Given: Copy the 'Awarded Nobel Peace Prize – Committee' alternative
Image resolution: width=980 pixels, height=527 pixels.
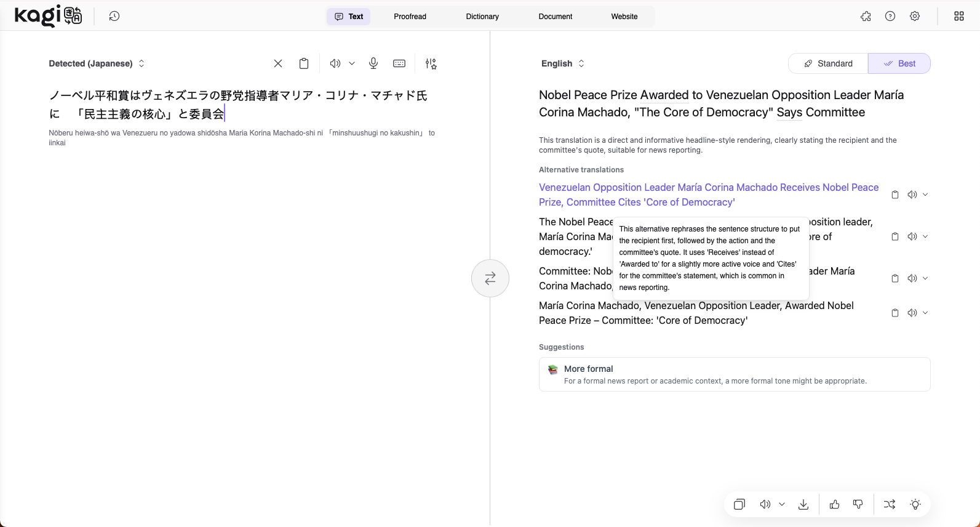Looking at the screenshot, I should (x=895, y=313).
